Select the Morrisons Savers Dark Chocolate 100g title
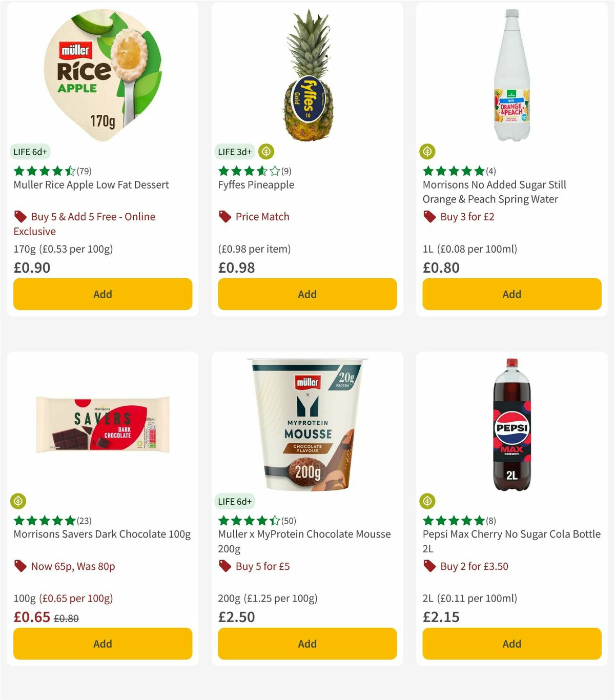 coord(101,534)
